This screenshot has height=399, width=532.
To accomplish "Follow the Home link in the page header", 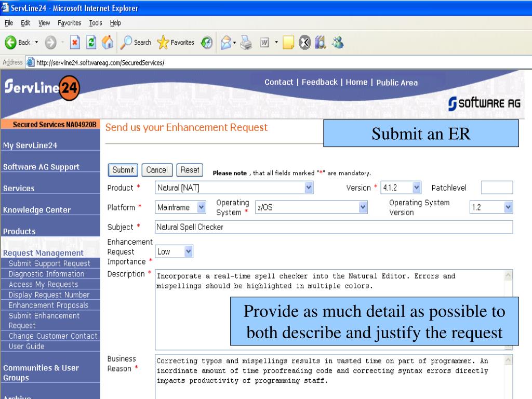I will coord(356,82).
